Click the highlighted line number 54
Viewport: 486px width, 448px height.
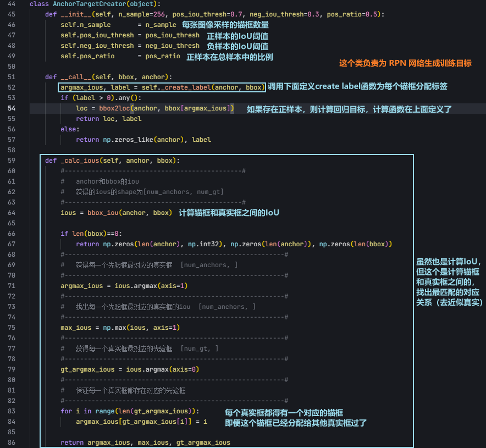(x=11, y=108)
